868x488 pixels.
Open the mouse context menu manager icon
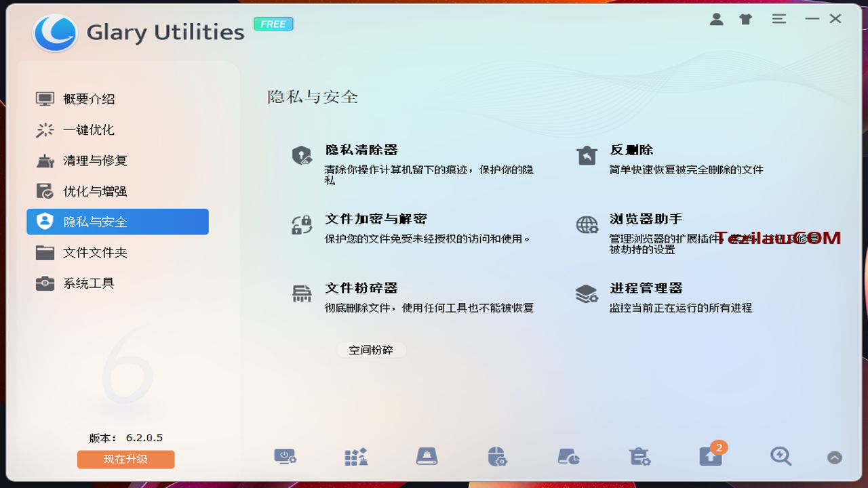(497, 457)
